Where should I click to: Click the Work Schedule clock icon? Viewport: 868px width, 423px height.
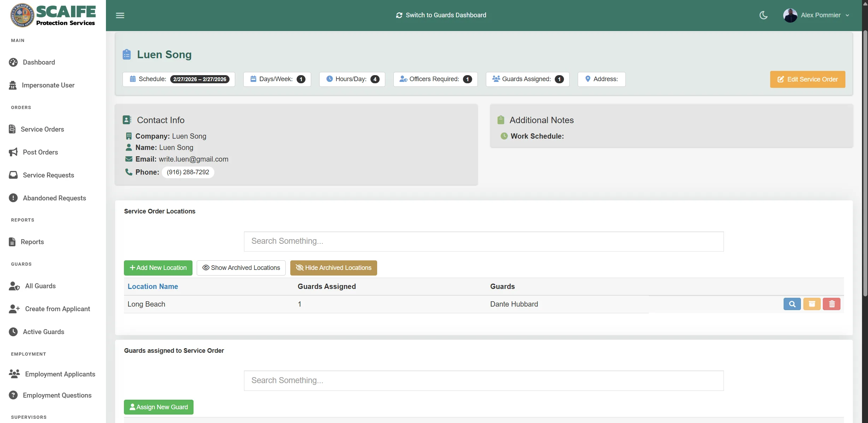tap(504, 136)
